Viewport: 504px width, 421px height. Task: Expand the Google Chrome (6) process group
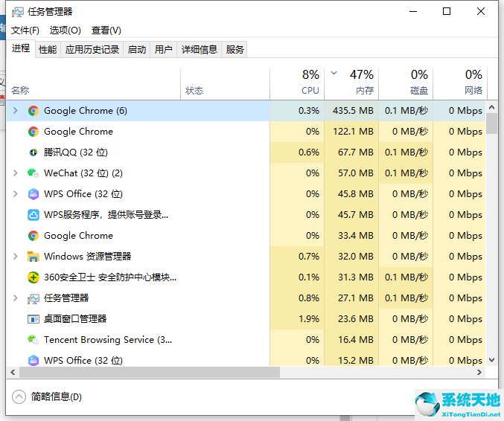click(15, 111)
